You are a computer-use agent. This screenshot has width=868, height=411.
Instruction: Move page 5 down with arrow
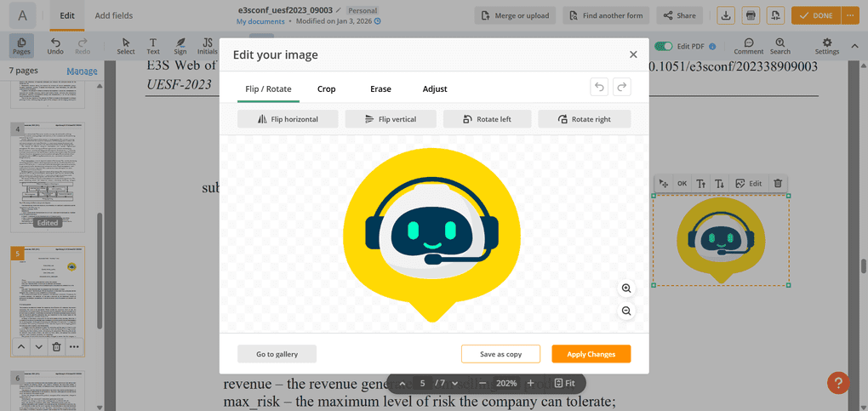click(x=39, y=346)
